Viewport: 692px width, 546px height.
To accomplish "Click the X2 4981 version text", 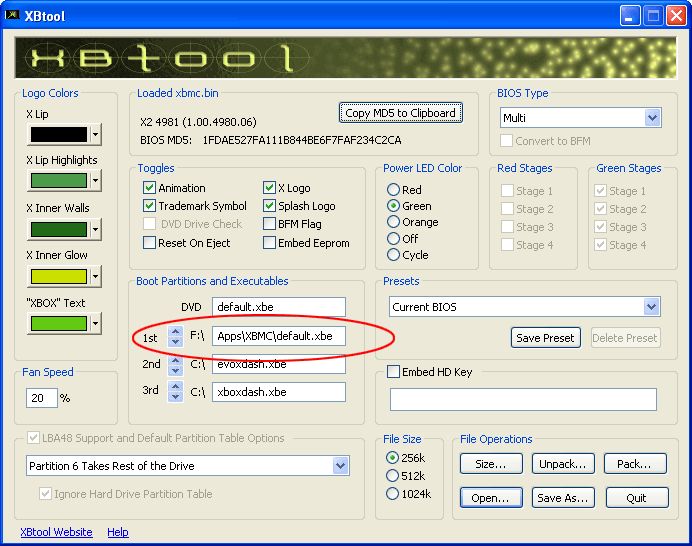I will pos(198,122).
